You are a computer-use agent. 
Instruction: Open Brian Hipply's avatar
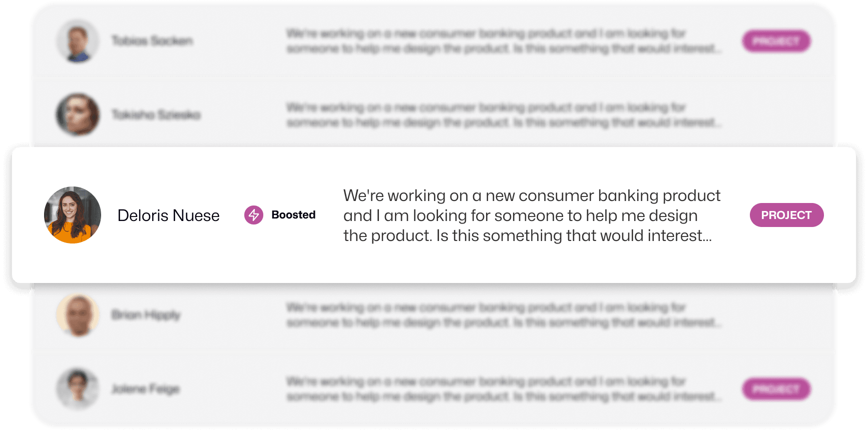(x=78, y=315)
